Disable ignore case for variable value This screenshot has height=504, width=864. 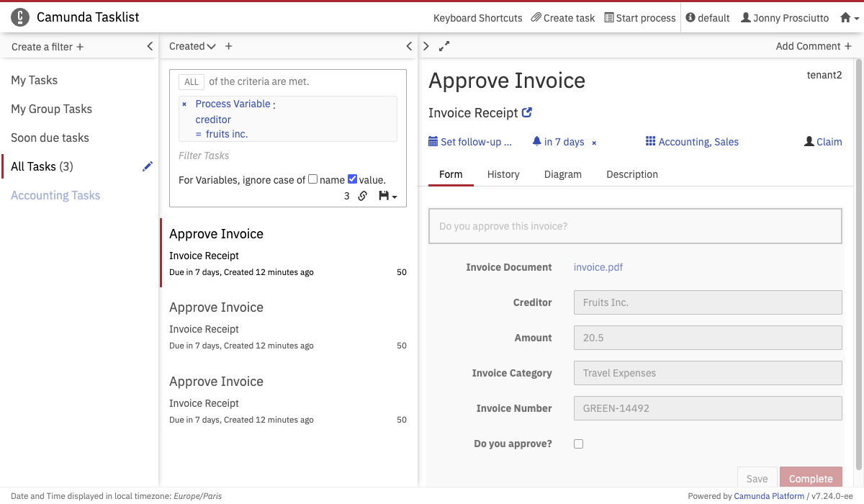[x=352, y=179]
